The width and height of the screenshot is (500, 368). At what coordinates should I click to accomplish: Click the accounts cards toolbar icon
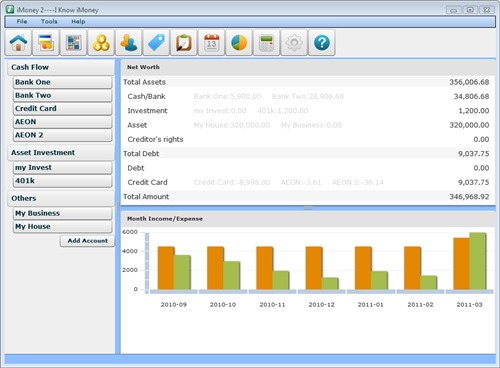click(46, 43)
